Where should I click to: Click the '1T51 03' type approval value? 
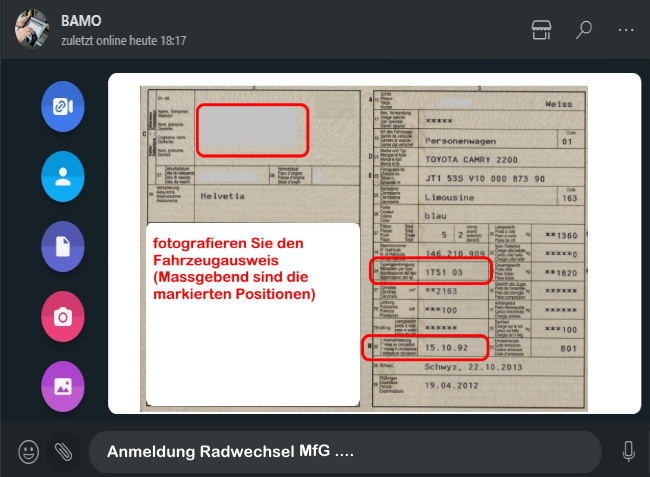coord(444,272)
